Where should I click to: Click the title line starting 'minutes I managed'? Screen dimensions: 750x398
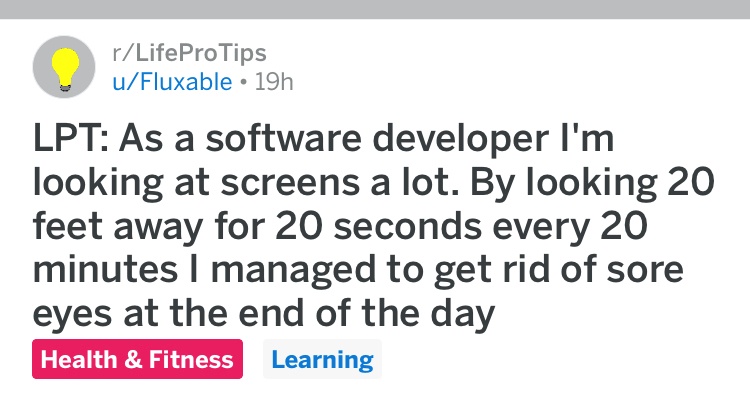(x=358, y=270)
